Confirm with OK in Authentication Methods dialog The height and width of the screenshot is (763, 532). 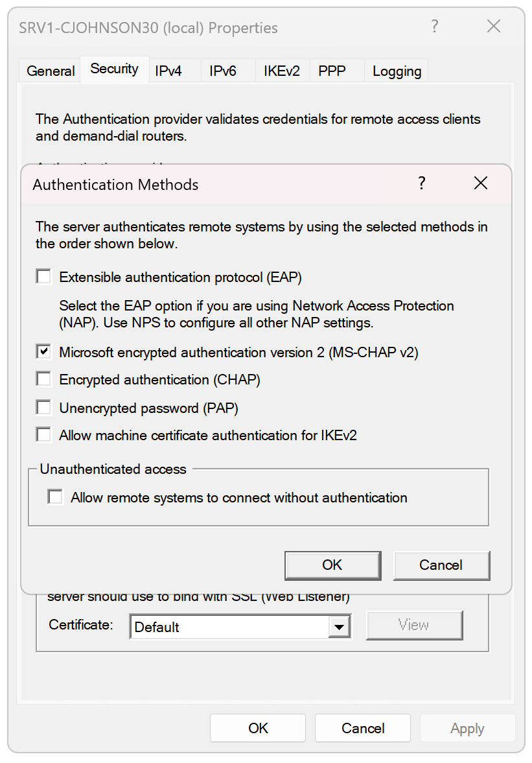click(332, 565)
